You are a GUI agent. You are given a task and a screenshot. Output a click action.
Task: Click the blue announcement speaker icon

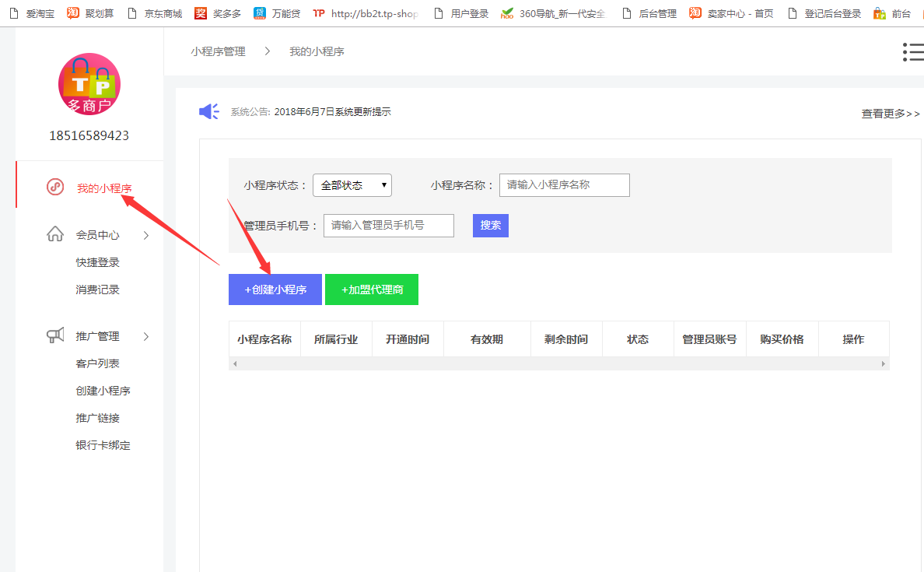(208, 112)
